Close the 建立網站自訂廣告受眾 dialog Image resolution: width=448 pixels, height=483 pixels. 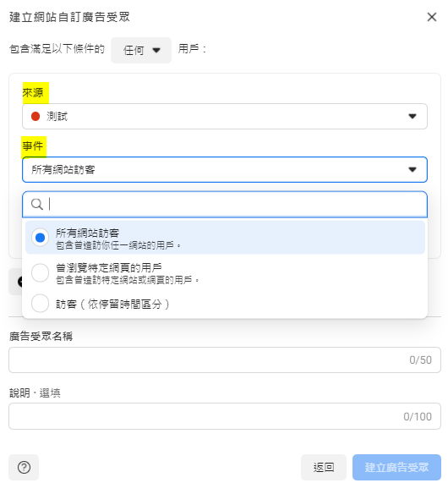432,17
